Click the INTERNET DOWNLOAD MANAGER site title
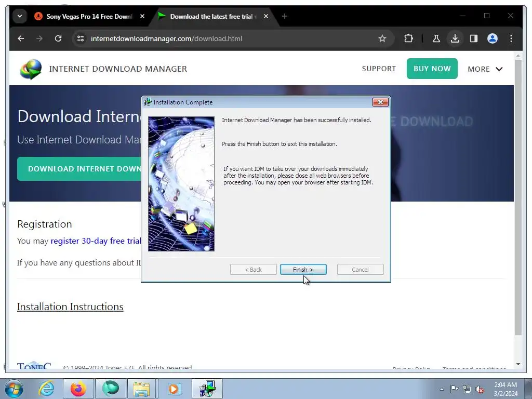The height and width of the screenshot is (399, 532). pyautogui.click(x=118, y=69)
